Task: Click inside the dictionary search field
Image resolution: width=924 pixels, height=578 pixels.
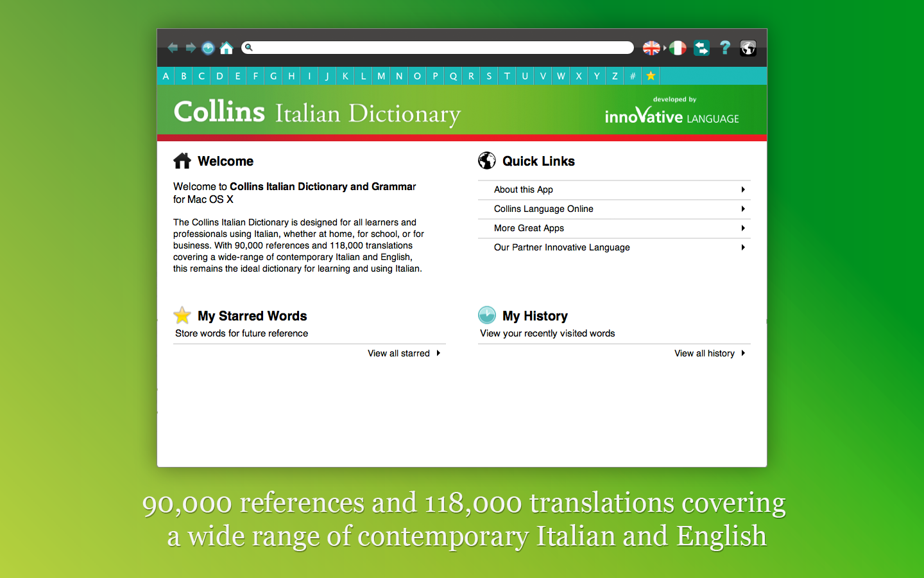Action: click(438, 48)
